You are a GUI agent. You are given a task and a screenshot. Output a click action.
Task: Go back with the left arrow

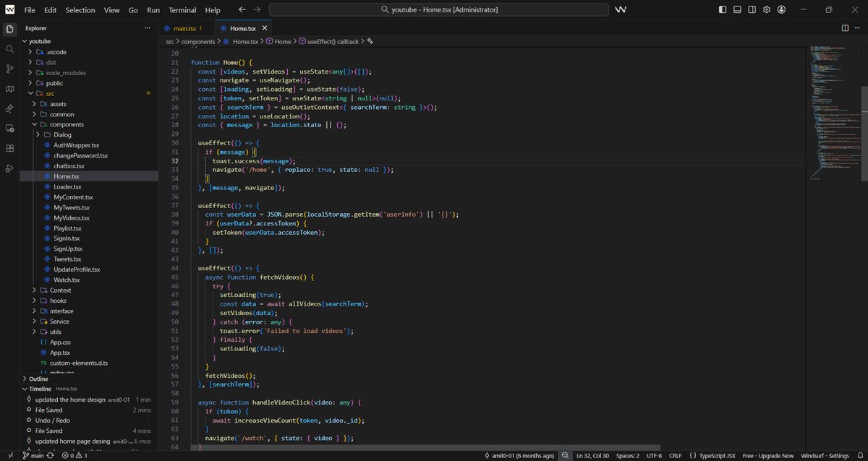[242, 10]
